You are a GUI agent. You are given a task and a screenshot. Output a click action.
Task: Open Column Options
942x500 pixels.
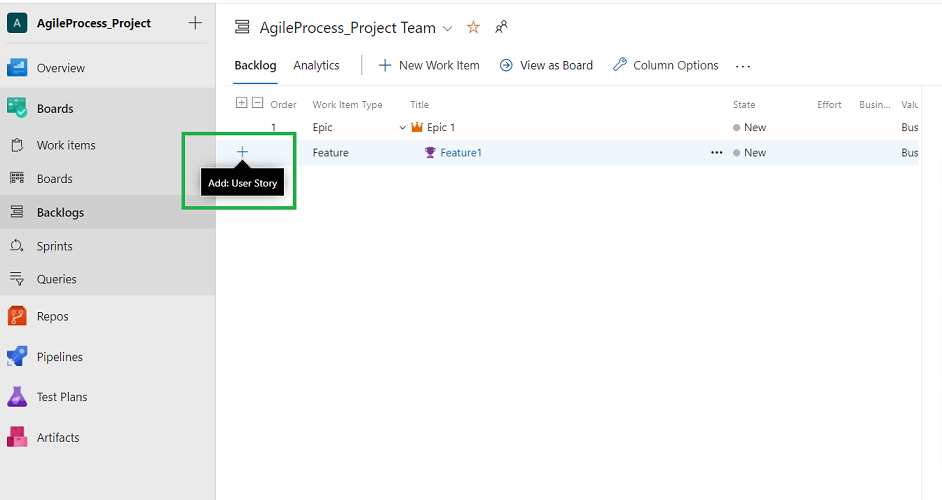click(x=665, y=65)
